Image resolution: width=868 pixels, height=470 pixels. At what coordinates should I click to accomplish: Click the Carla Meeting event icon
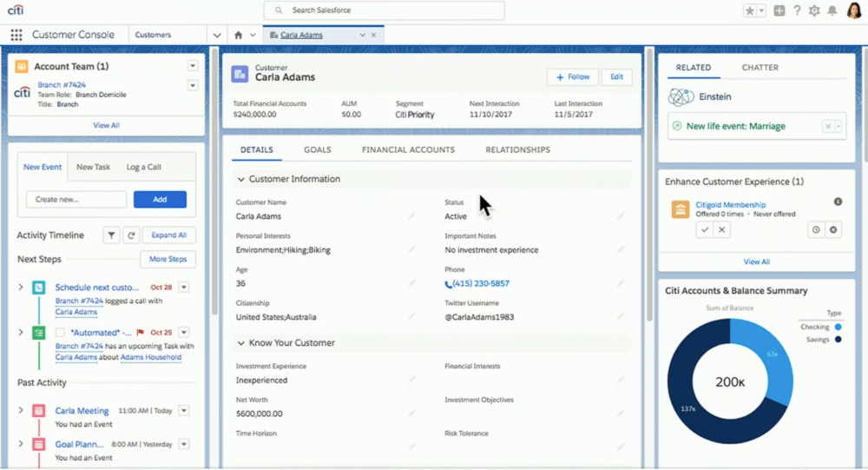click(39, 411)
